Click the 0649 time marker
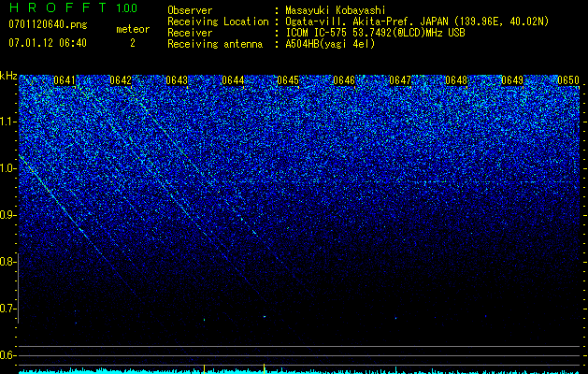 point(512,80)
